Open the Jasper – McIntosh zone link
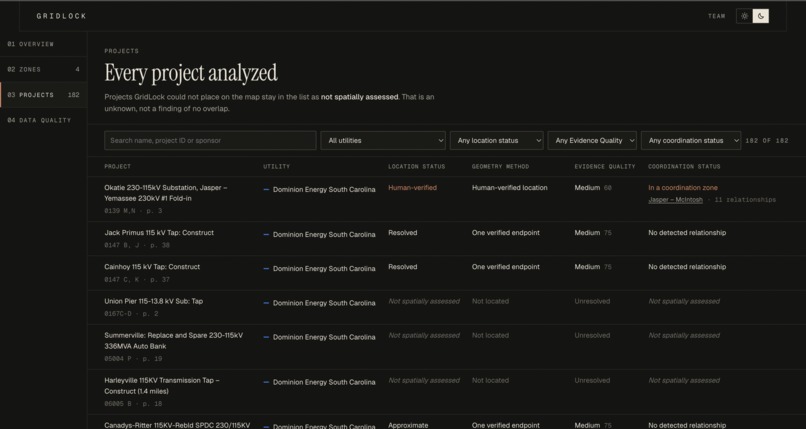This screenshot has width=806, height=429. coord(675,200)
